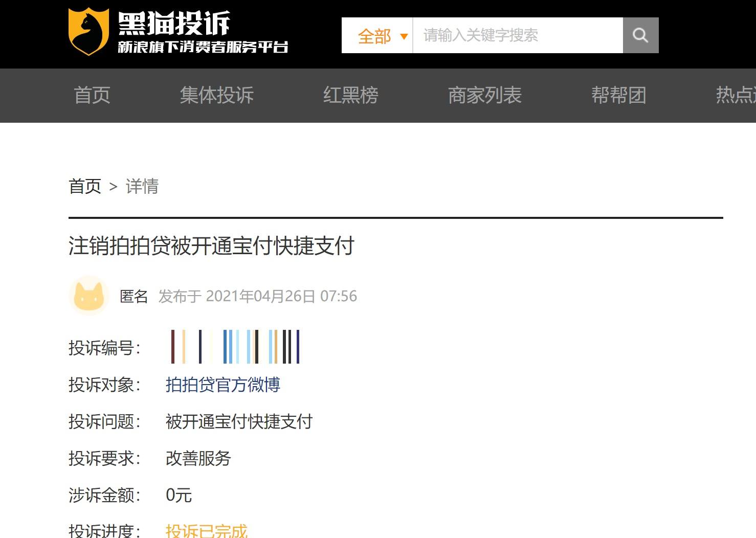This screenshot has width=756, height=538.
Task: Click the complaint title 注销拍拍贷被开通宝付快捷支付
Action: pyautogui.click(x=211, y=246)
